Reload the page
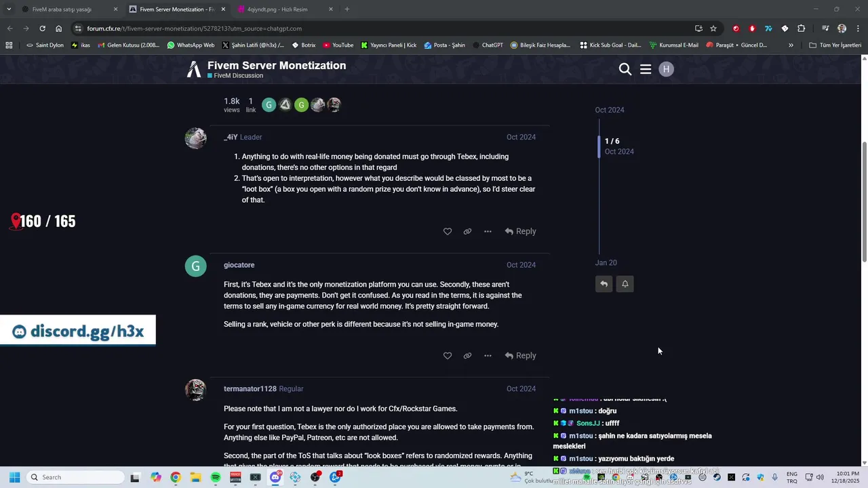Viewport: 868px width, 488px height. click(x=42, y=28)
